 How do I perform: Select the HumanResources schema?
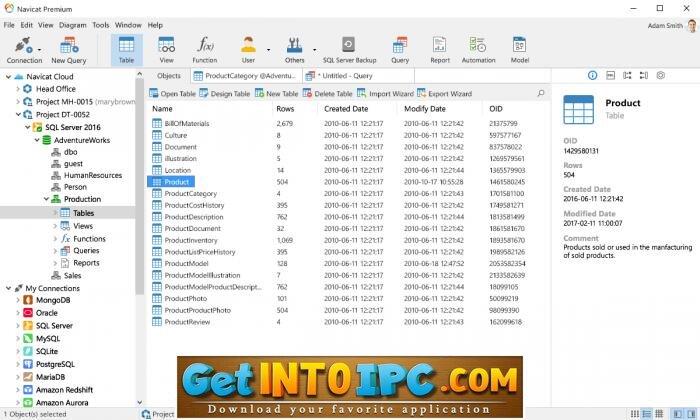coord(93,175)
